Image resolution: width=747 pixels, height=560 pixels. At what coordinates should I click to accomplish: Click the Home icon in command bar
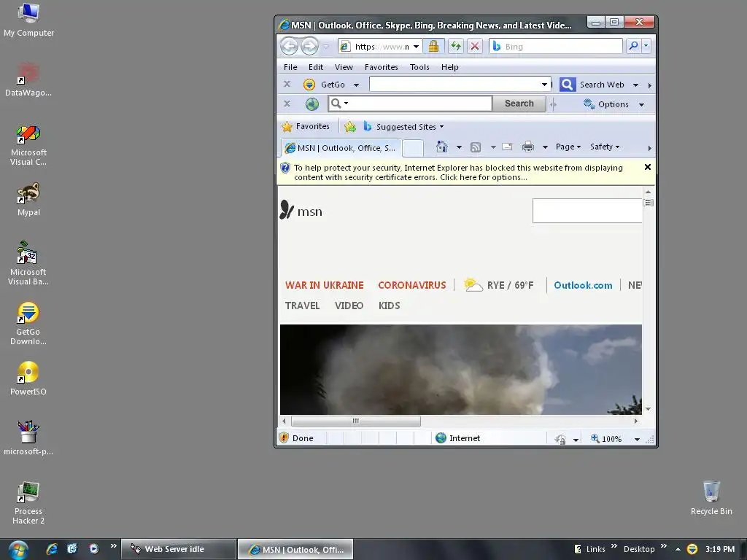tap(441, 147)
